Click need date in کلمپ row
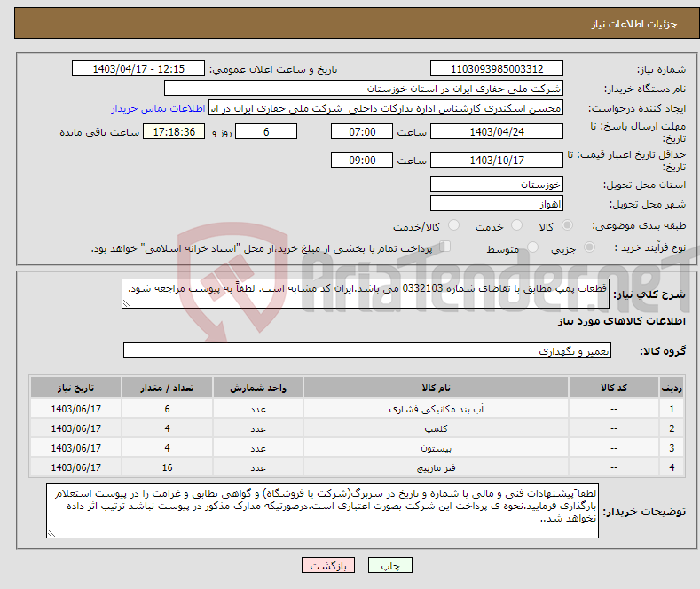The height and width of the screenshot is (589, 700). [x=76, y=428]
